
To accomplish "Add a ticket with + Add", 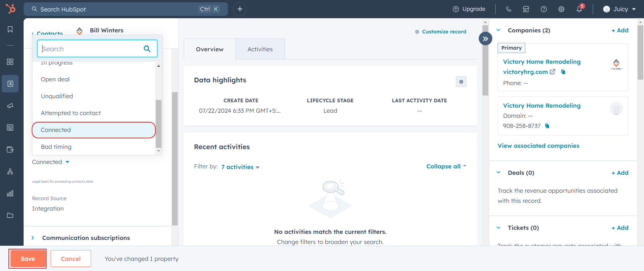I will tap(620, 228).
